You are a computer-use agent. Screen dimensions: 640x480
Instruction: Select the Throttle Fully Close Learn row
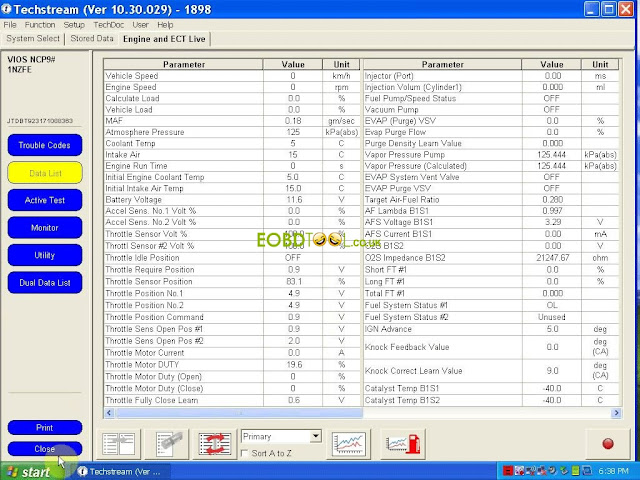232,400
